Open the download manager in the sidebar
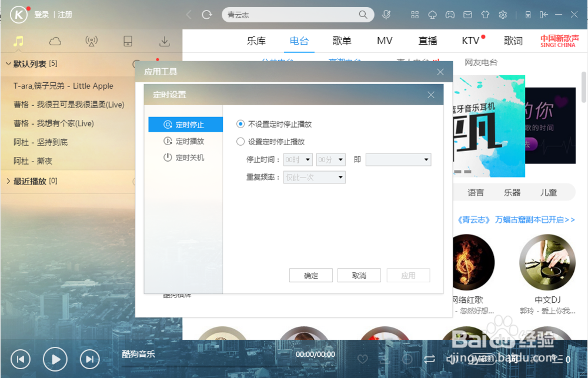 [165, 41]
